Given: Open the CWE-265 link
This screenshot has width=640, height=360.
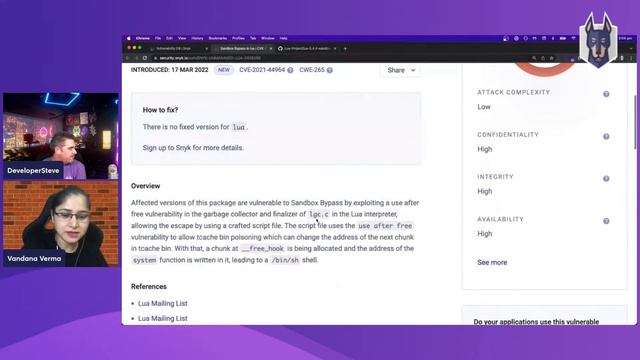Looking at the screenshot, I should 312,70.
